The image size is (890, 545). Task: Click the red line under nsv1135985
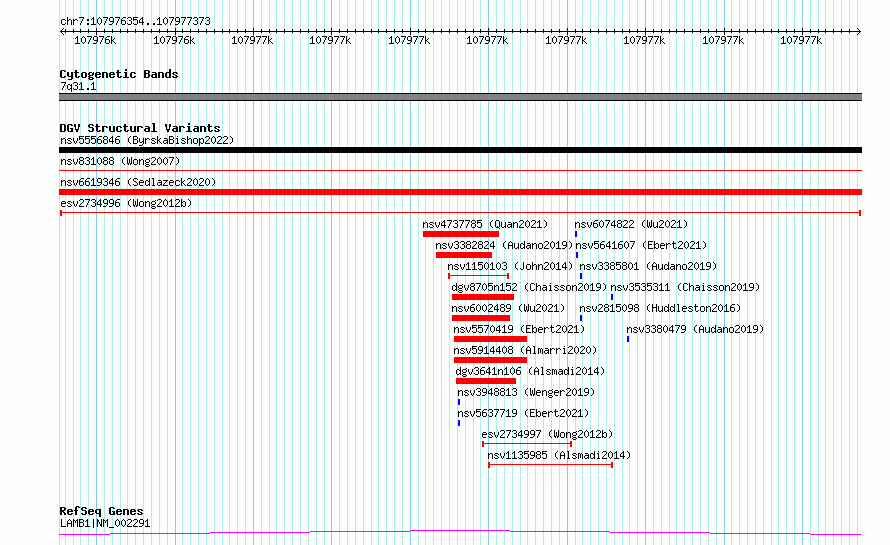click(x=551, y=465)
